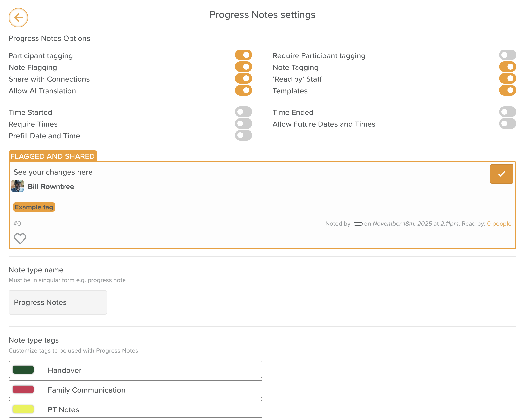Click Bill Rowntree's profile photo

(x=18, y=186)
